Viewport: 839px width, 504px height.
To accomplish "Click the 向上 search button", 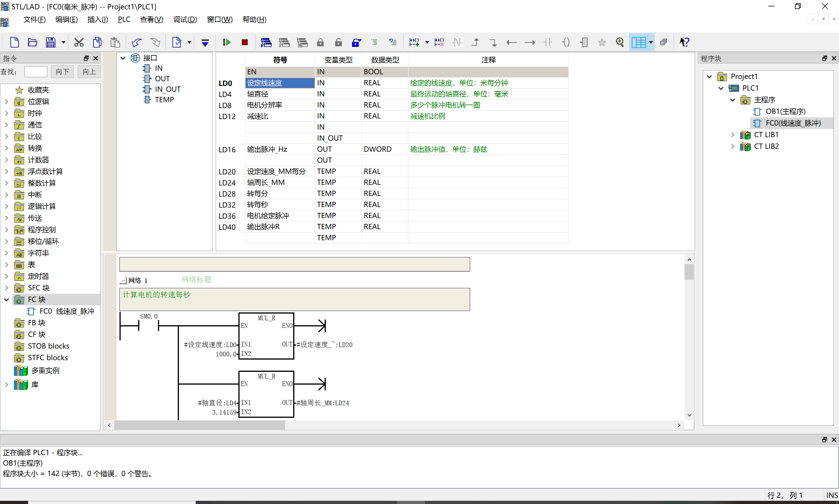I will coord(89,72).
